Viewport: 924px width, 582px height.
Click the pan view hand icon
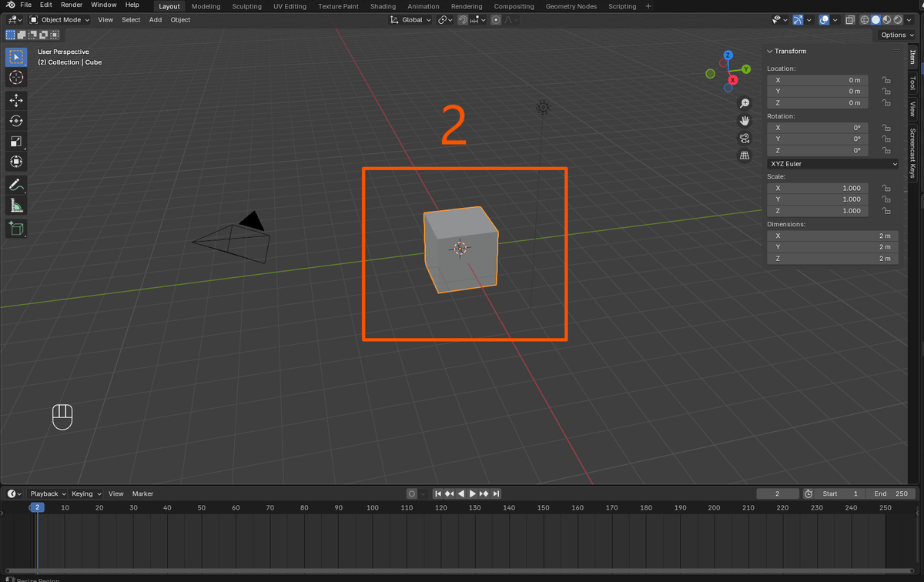click(745, 121)
